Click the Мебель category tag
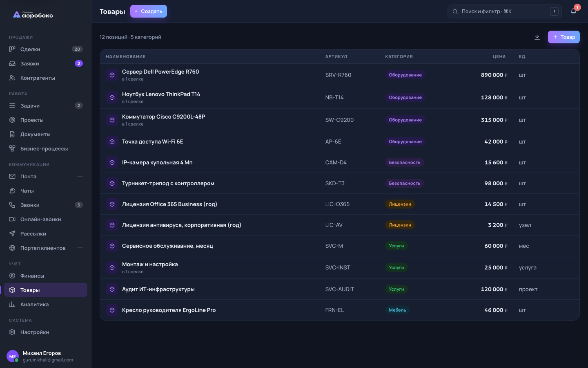 pyautogui.click(x=397, y=310)
